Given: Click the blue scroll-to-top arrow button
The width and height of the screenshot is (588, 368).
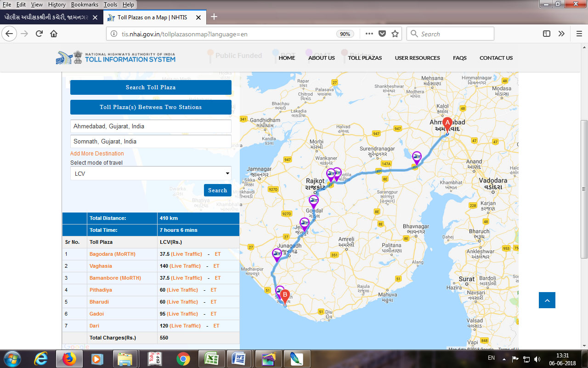Looking at the screenshot, I should [x=547, y=300].
